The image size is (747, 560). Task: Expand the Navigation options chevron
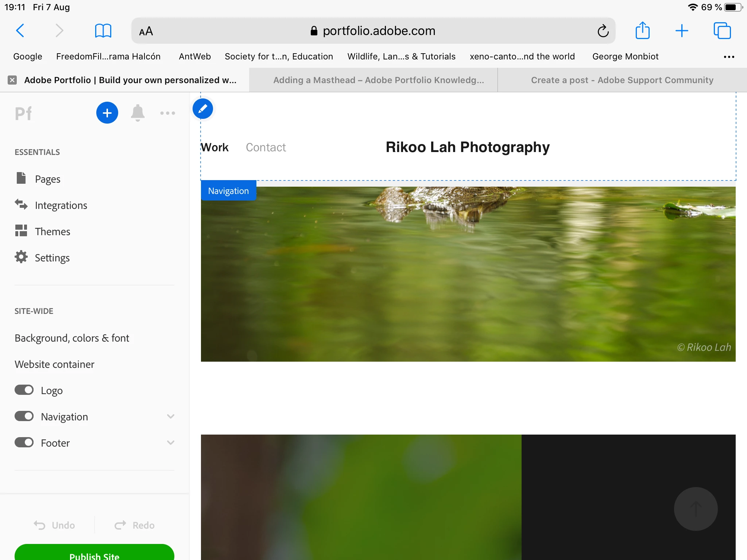click(x=170, y=416)
